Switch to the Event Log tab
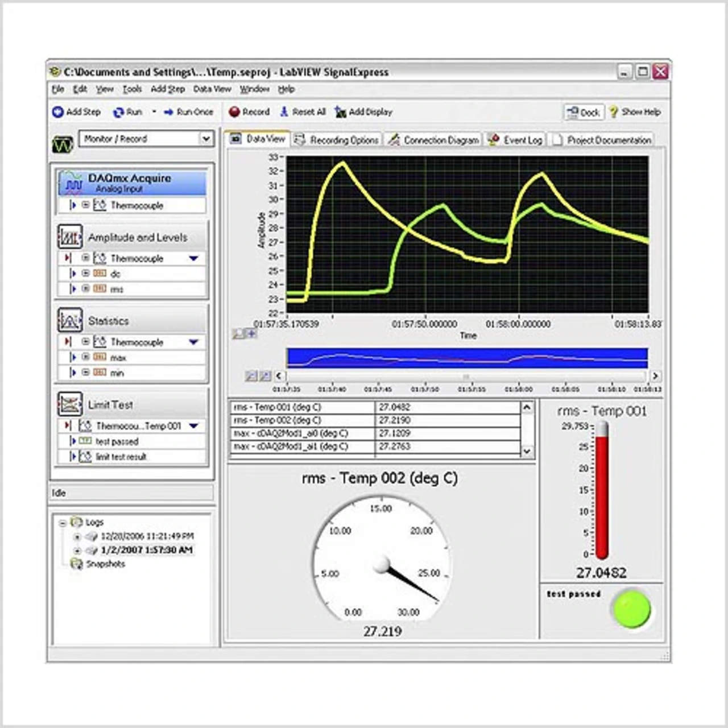The height and width of the screenshot is (728, 728). pyautogui.click(x=516, y=140)
